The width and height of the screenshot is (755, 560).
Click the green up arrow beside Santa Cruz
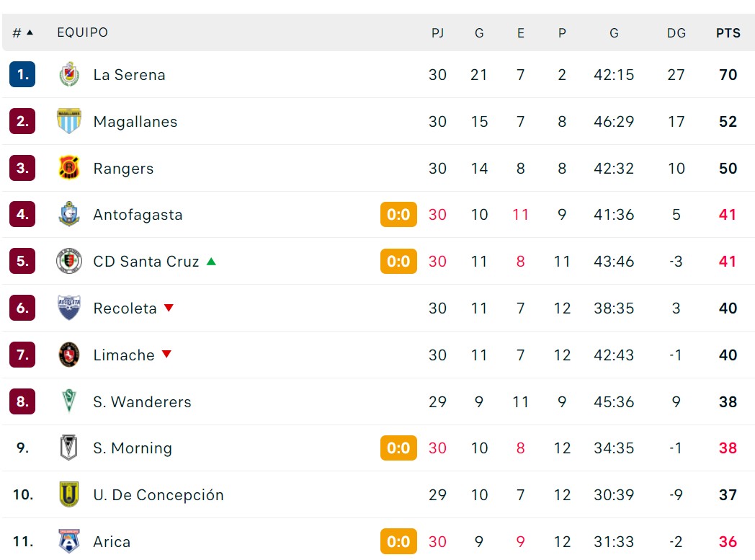coord(211,262)
